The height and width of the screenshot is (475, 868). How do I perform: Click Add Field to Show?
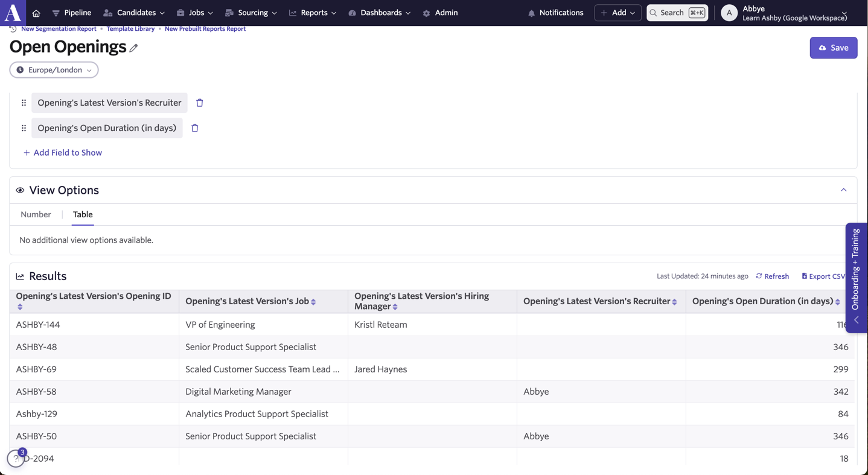[x=63, y=153]
